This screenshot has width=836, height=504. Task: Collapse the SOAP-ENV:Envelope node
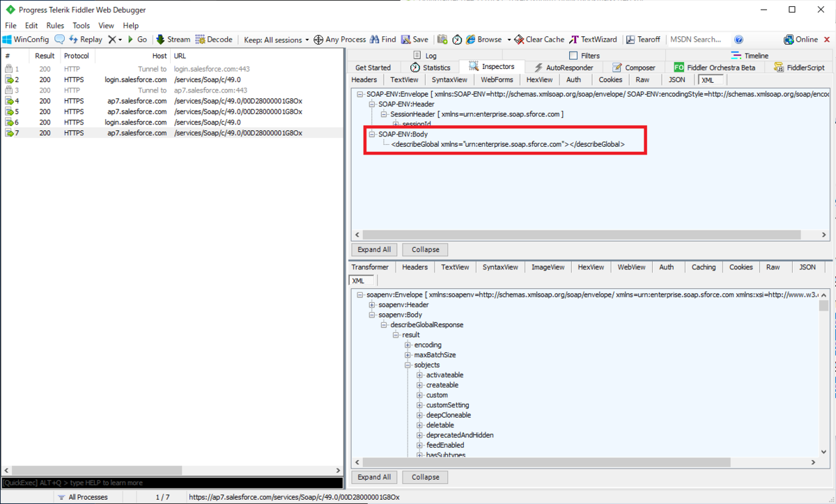coord(359,94)
